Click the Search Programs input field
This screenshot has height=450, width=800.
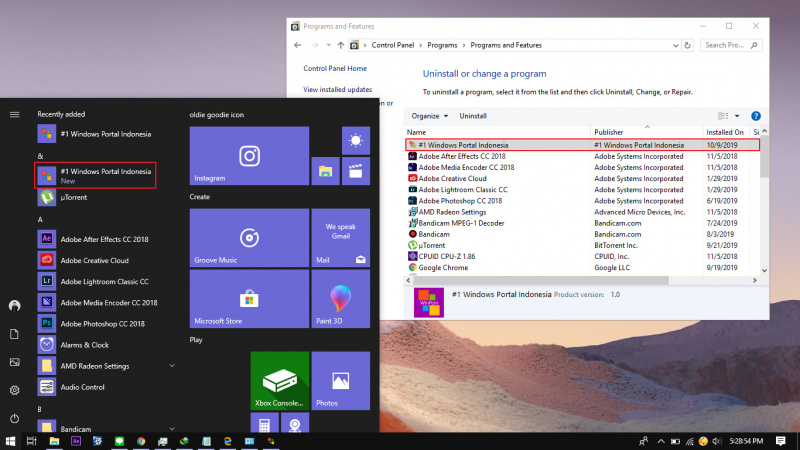point(731,45)
